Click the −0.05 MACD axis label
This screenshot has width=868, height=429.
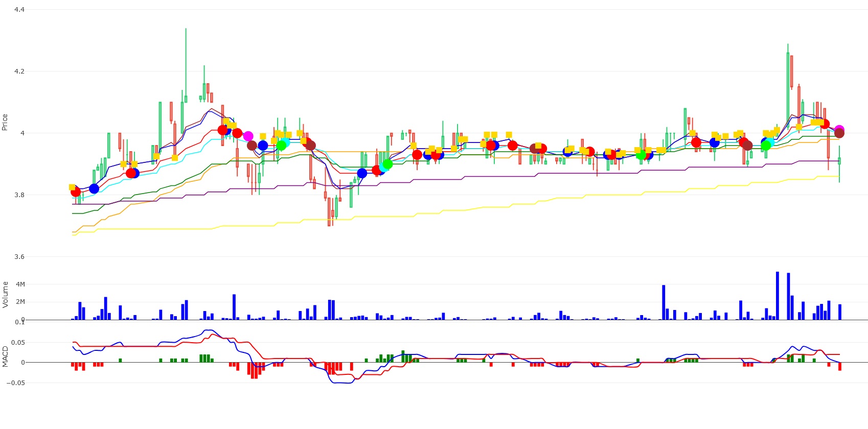(x=16, y=383)
